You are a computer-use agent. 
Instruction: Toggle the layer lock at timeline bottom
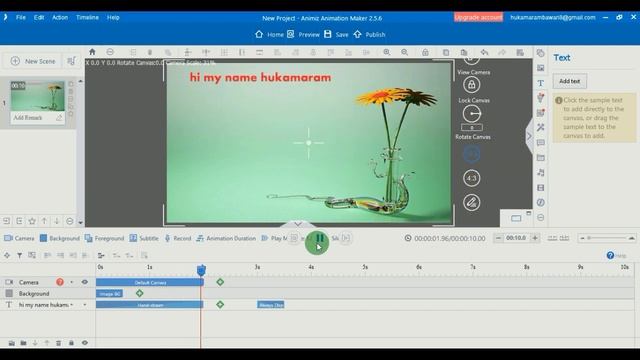(71, 343)
